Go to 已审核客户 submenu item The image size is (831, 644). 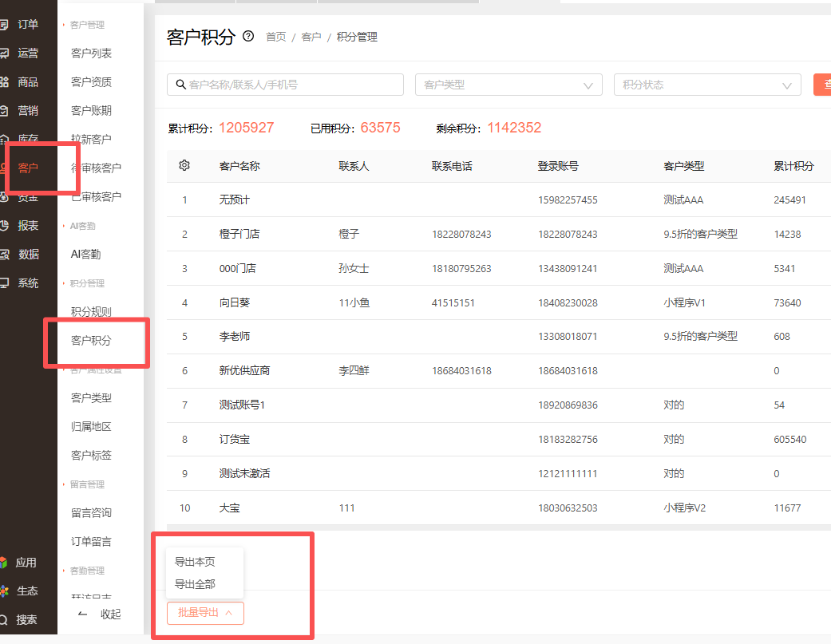click(96, 196)
